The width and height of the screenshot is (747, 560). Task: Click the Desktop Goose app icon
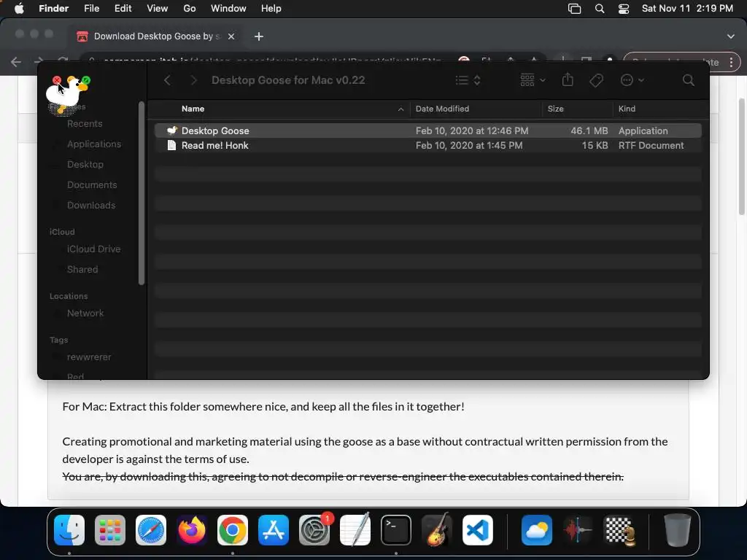pyautogui.click(x=172, y=131)
